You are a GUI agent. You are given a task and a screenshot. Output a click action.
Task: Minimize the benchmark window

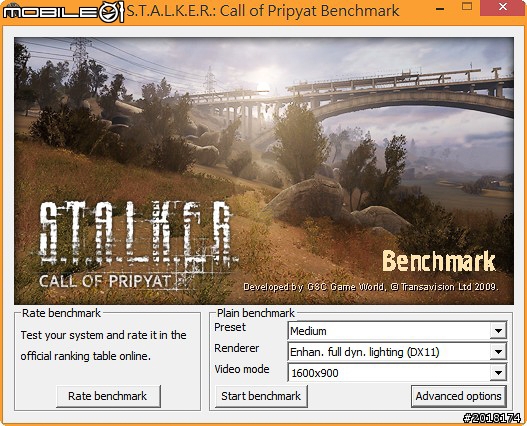tap(440, 8)
